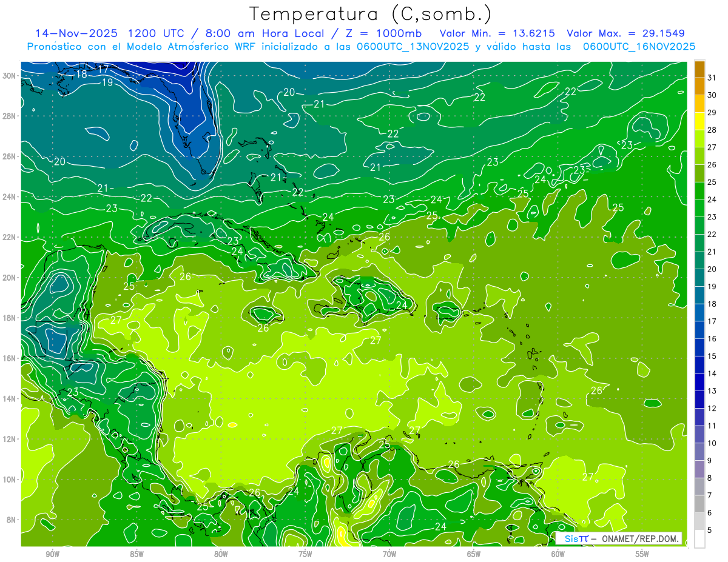
Task: Click the dark blue band between 13 and 14
Action: click(x=700, y=383)
